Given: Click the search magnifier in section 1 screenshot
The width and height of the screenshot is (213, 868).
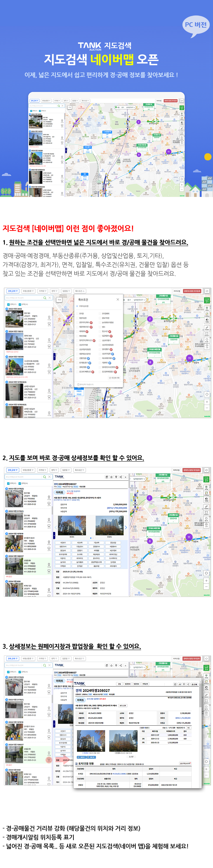Looking at the screenshot, I should pyautogui.click(x=45, y=298).
